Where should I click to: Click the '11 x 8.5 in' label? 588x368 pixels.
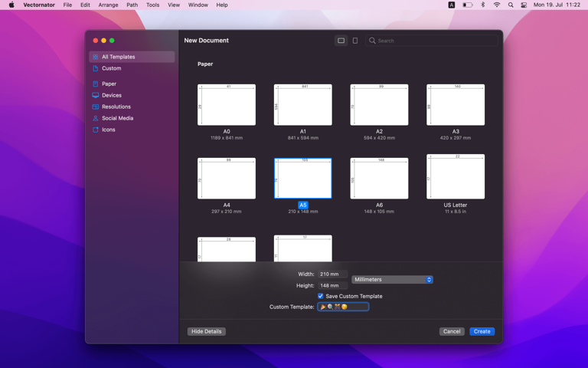pyautogui.click(x=456, y=212)
